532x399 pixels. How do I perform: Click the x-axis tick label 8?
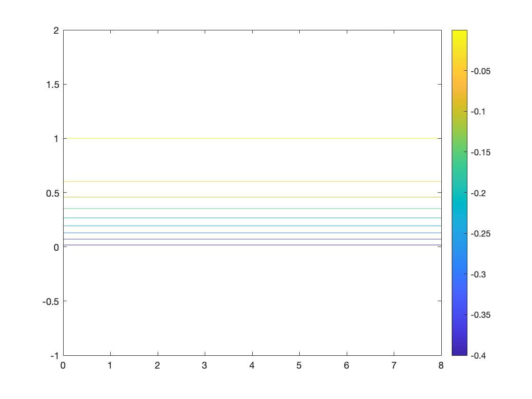[441, 366]
